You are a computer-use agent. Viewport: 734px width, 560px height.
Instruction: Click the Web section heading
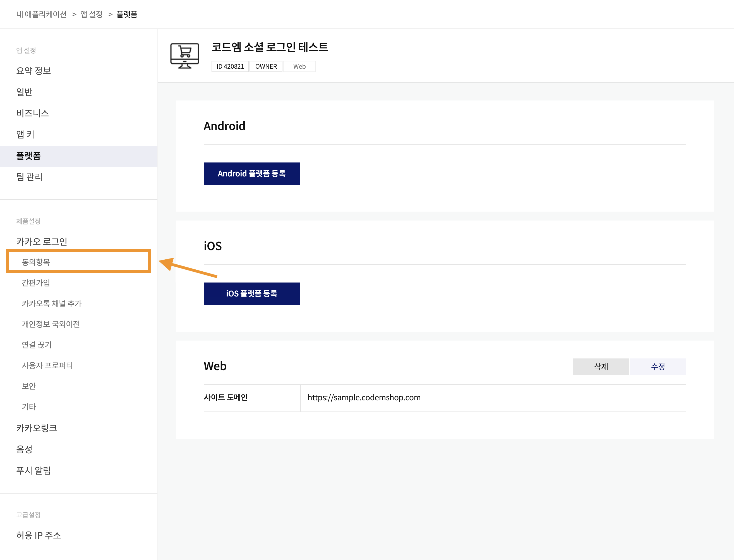pos(215,366)
